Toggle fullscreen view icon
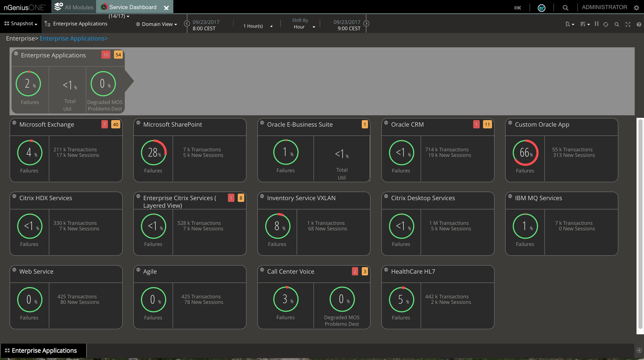 pyautogui.click(x=628, y=24)
